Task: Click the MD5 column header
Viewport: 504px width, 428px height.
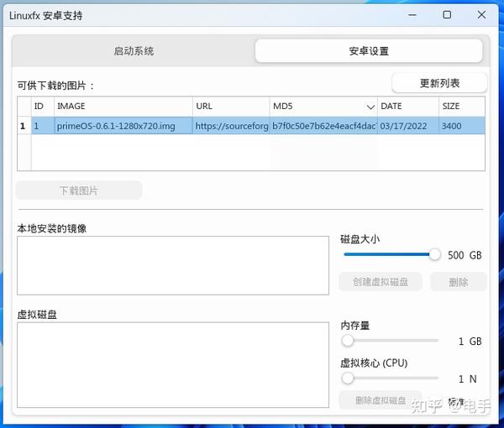Action: [x=323, y=107]
